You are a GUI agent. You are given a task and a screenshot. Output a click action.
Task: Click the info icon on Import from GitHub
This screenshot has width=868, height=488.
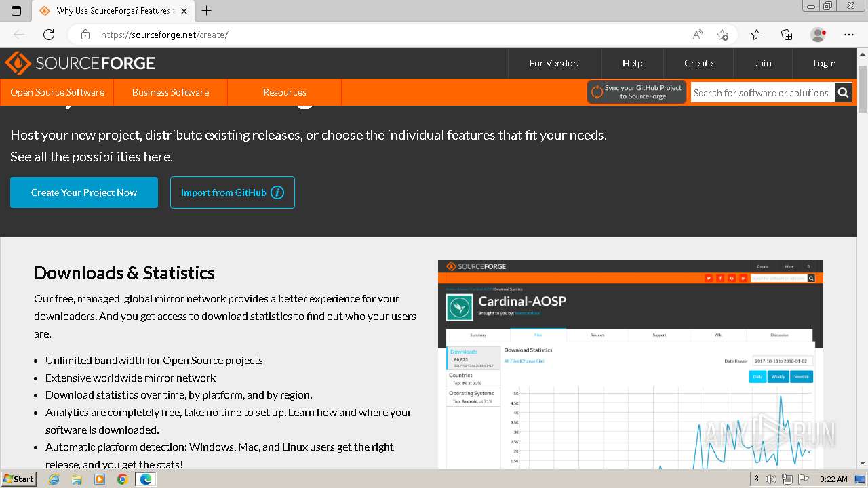277,192
